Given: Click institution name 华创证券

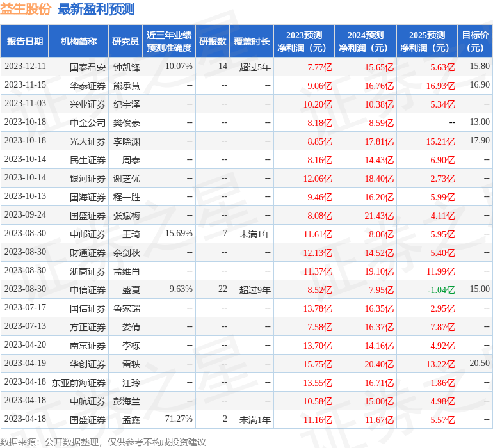Looking at the screenshot, I should (x=88, y=364).
